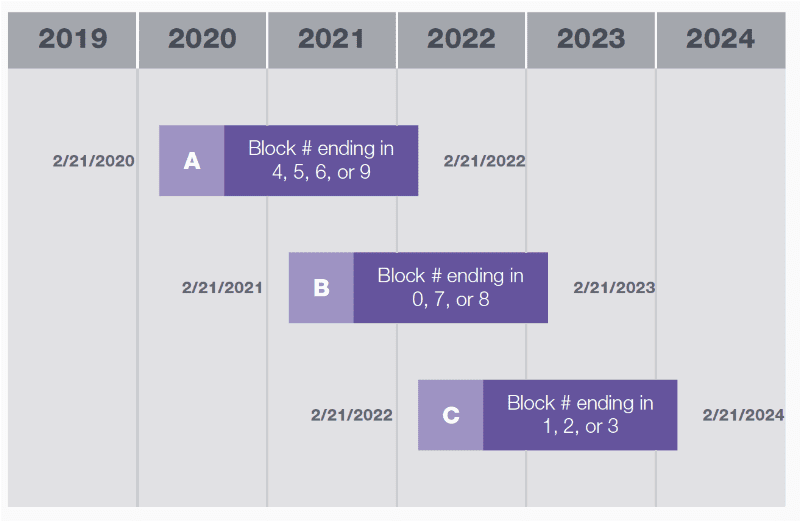Click the light purple C block label
The width and height of the screenshot is (800, 521).
[451, 415]
